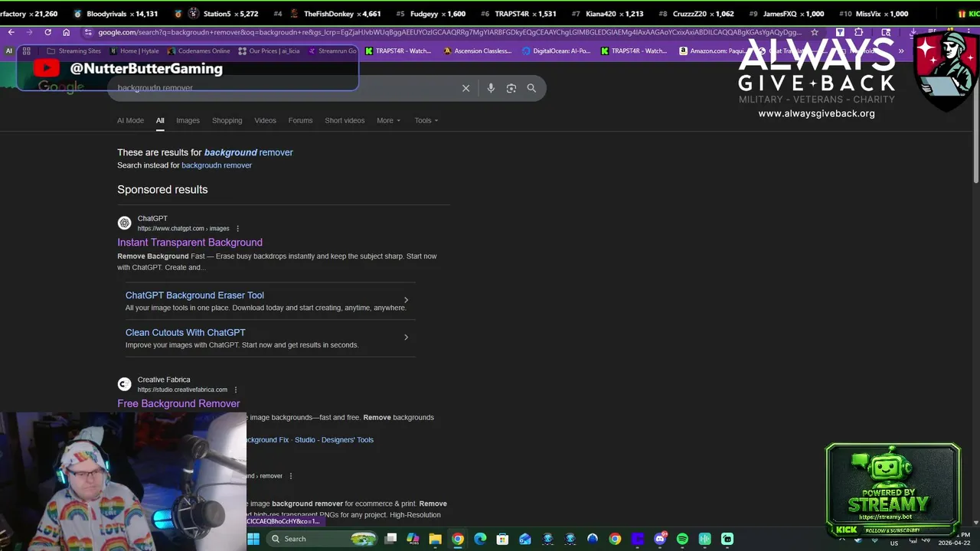Click the magnifier search button

click(x=531, y=88)
